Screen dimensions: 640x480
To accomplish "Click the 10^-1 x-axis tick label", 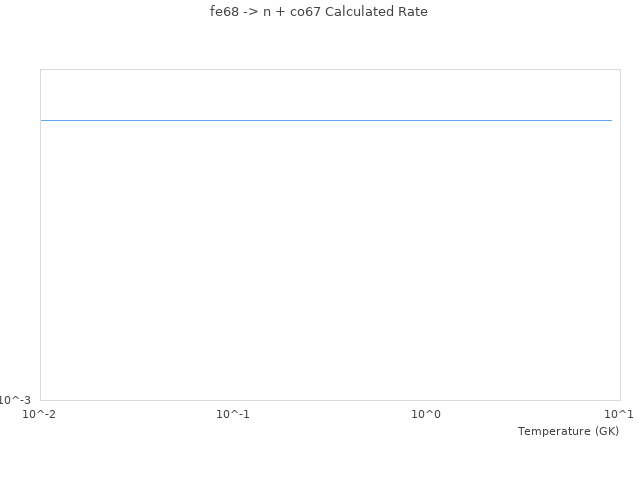I will [x=233, y=414].
